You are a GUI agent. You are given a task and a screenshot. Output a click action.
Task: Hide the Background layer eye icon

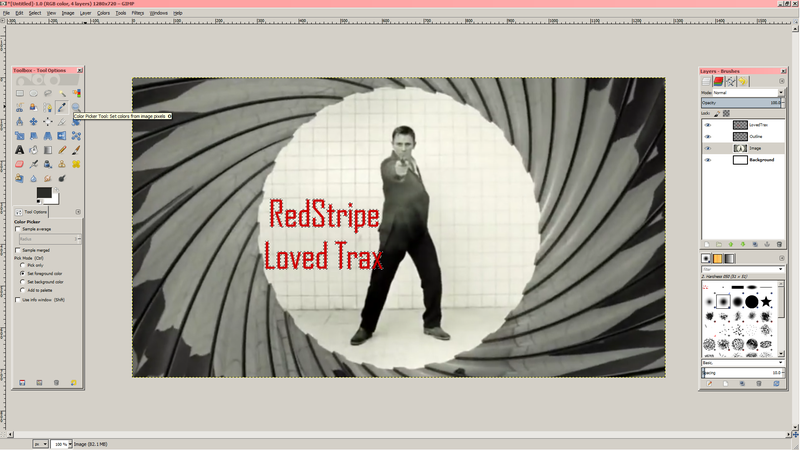(x=708, y=160)
